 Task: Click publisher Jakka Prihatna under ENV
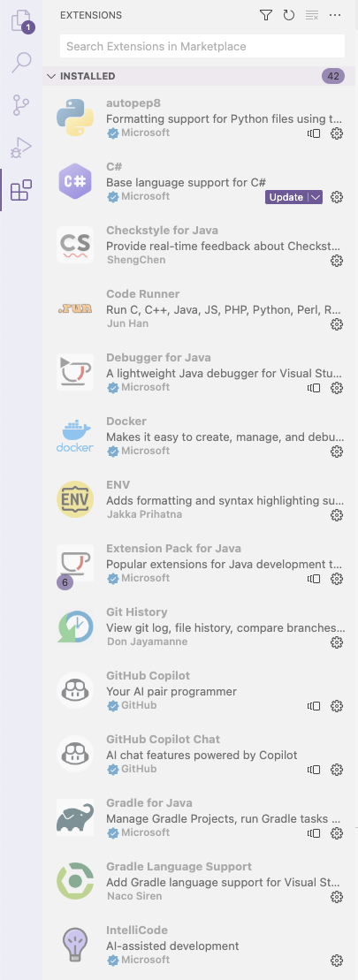(144, 514)
